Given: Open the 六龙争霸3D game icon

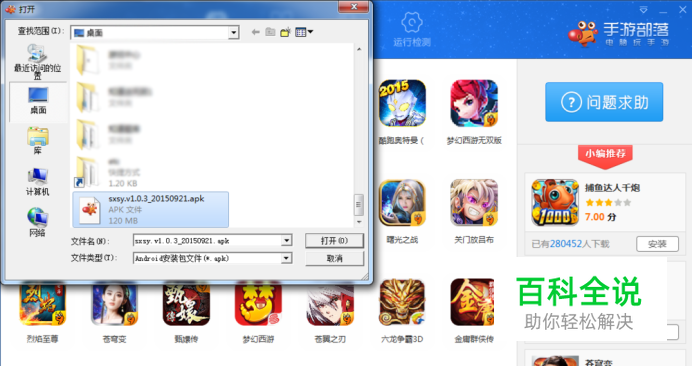Looking at the screenshot, I should (402, 302).
